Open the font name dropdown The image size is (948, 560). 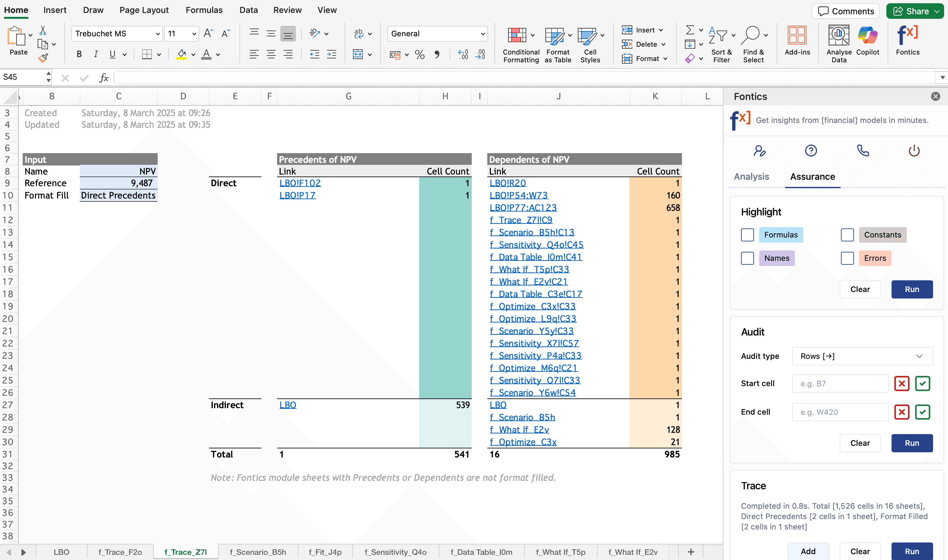(x=157, y=34)
